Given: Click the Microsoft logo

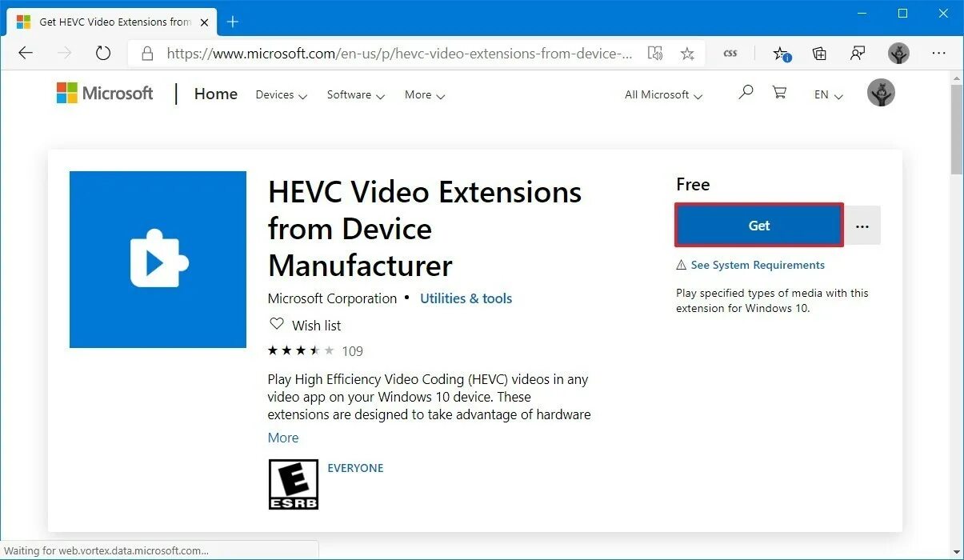Looking at the screenshot, I should (105, 94).
